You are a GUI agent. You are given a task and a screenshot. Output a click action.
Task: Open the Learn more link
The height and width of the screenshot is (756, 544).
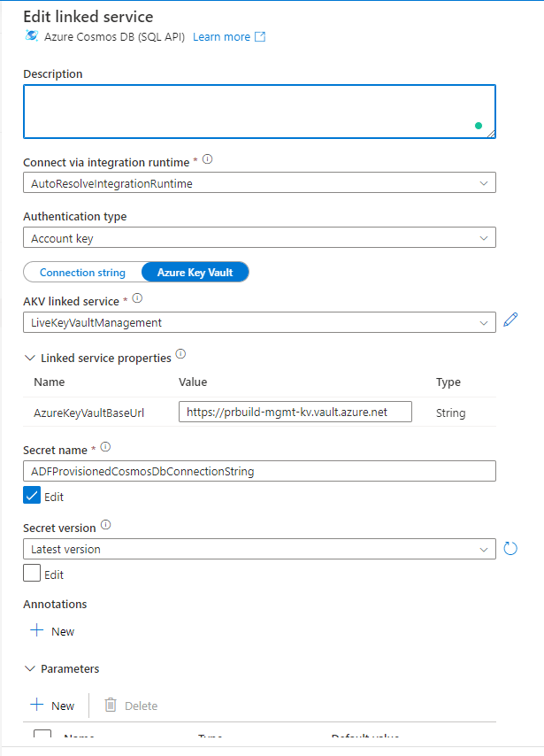click(x=221, y=36)
